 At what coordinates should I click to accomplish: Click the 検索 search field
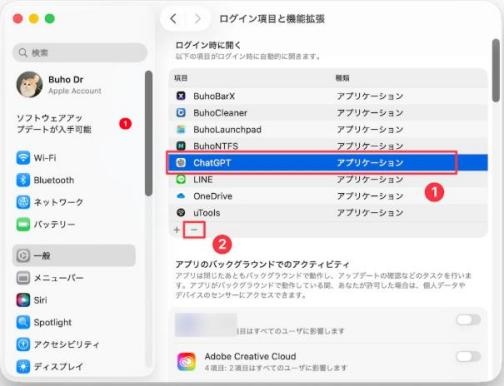tap(80, 52)
